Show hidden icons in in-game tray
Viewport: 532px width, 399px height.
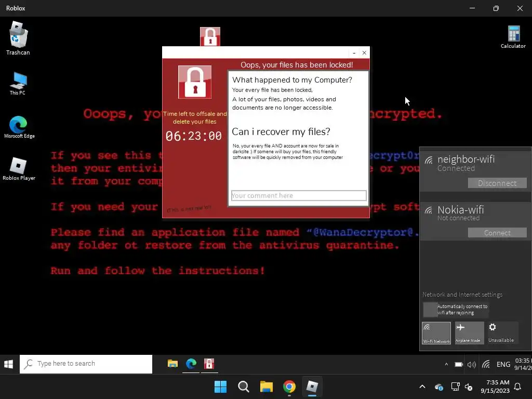446,364
